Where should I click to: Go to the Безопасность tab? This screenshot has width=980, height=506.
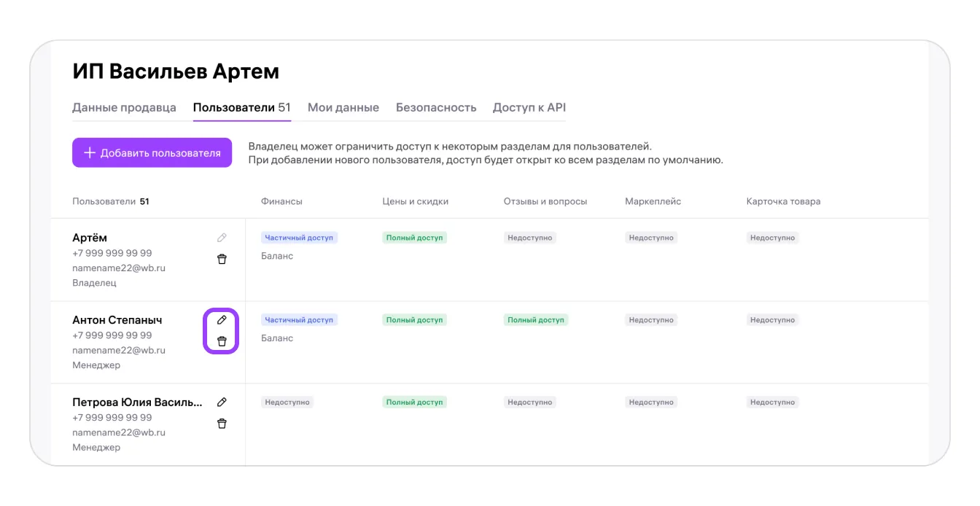[435, 108]
